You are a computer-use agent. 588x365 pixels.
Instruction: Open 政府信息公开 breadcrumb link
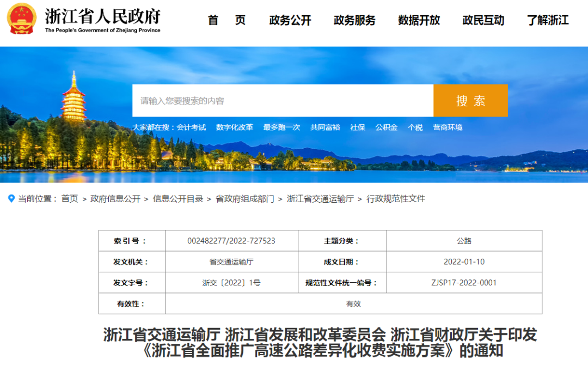[x=115, y=199]
